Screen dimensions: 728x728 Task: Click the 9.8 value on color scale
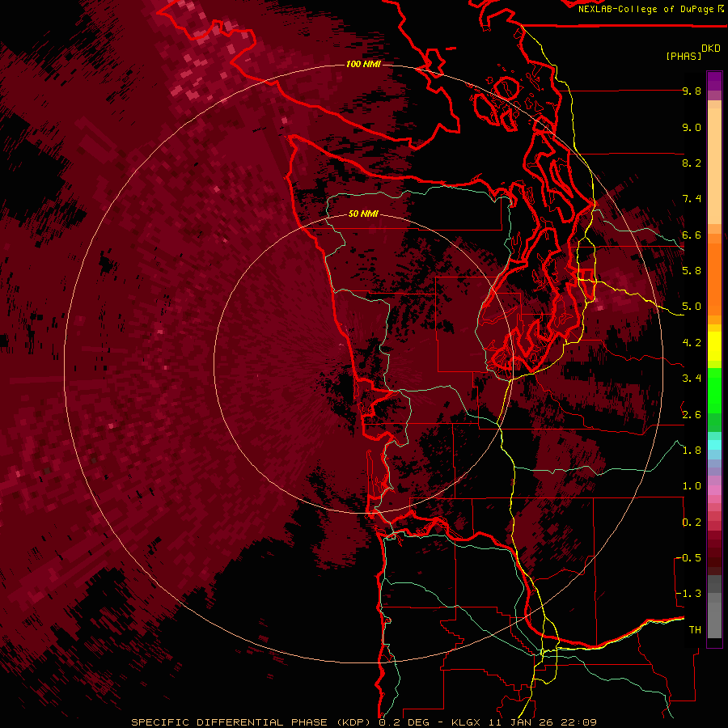pos(692,91)
